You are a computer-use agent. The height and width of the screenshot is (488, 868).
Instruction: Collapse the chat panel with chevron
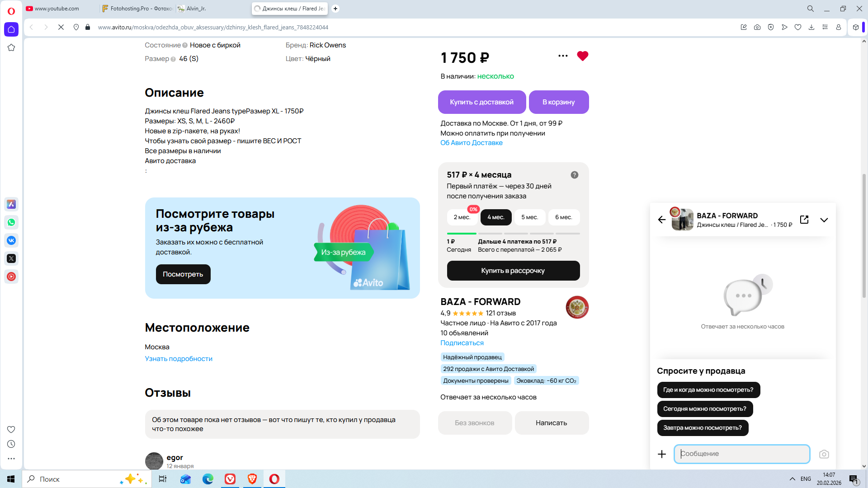tap(824, 220)
